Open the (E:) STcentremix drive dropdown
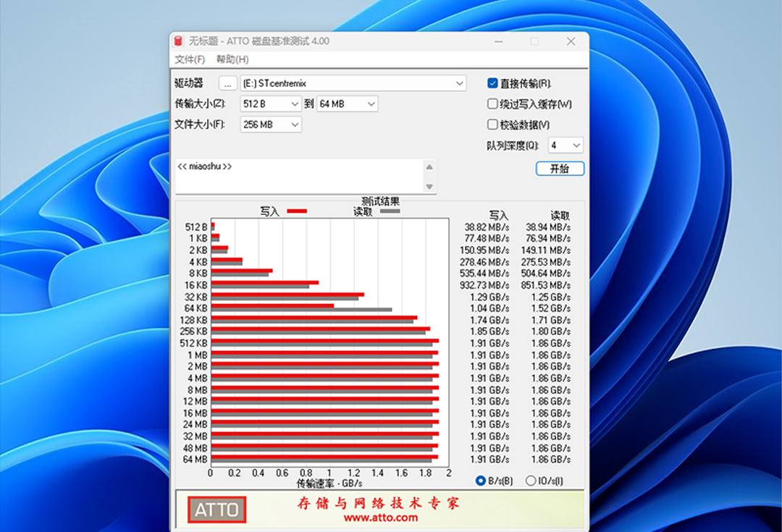 353,83
